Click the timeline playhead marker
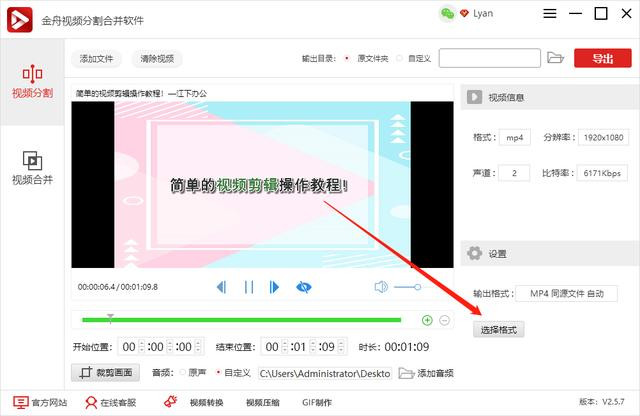The height and width of the screenshot is (416, 640). coord(110,318)
